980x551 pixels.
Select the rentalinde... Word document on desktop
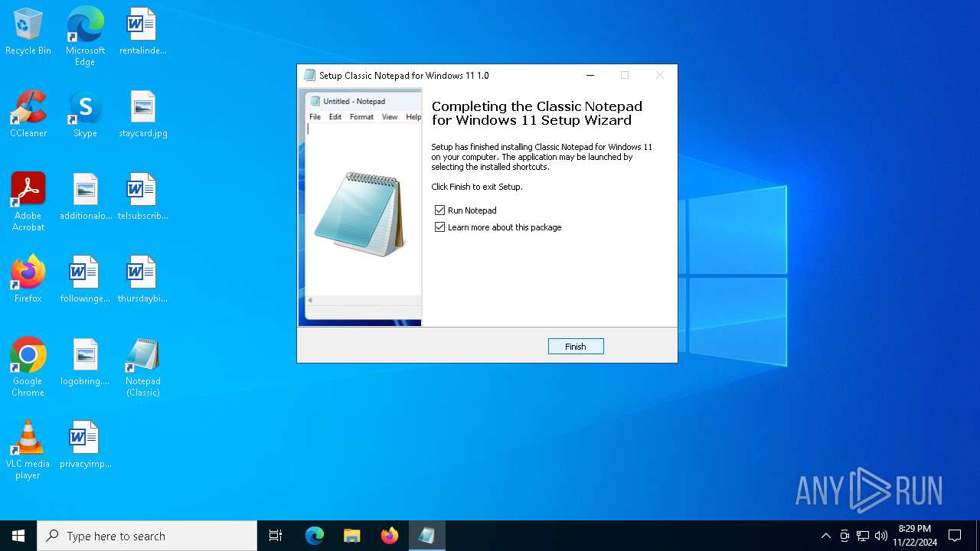pyautogui.click(x=143, y=31)
